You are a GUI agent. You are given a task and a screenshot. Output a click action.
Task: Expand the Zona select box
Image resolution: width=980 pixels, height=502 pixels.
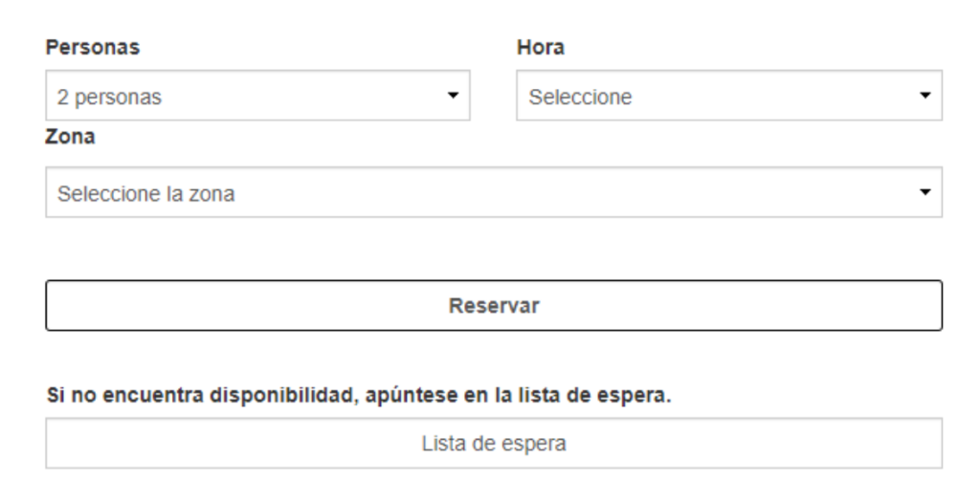(x=493, y=192)
